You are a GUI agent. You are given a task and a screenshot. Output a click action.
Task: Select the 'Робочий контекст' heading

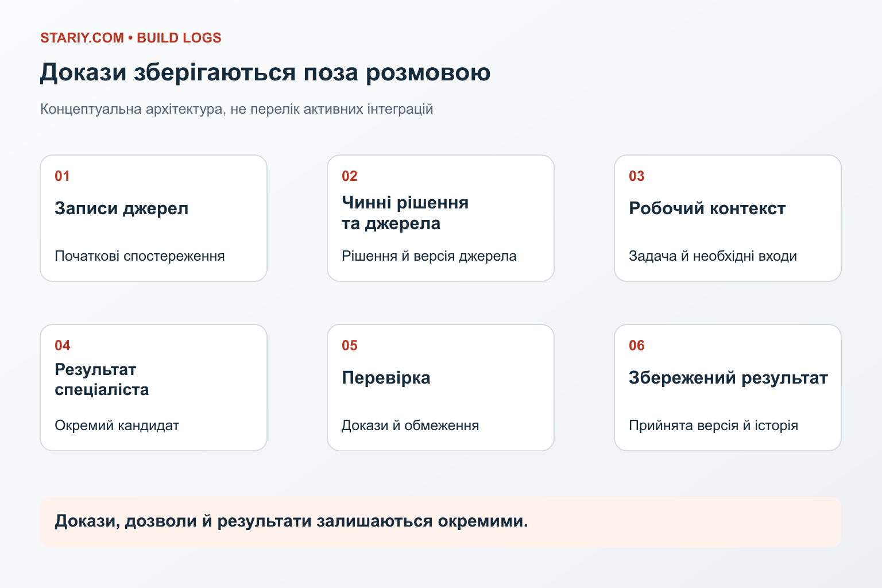pyautogui.click(x=707, y=208)
